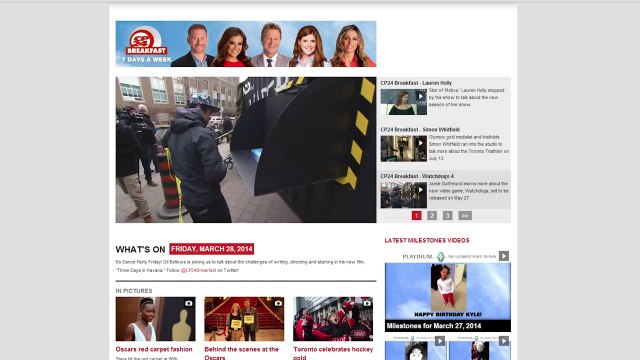Go to video list page 1
640x360 pixels.
click(x=416, y=216)
